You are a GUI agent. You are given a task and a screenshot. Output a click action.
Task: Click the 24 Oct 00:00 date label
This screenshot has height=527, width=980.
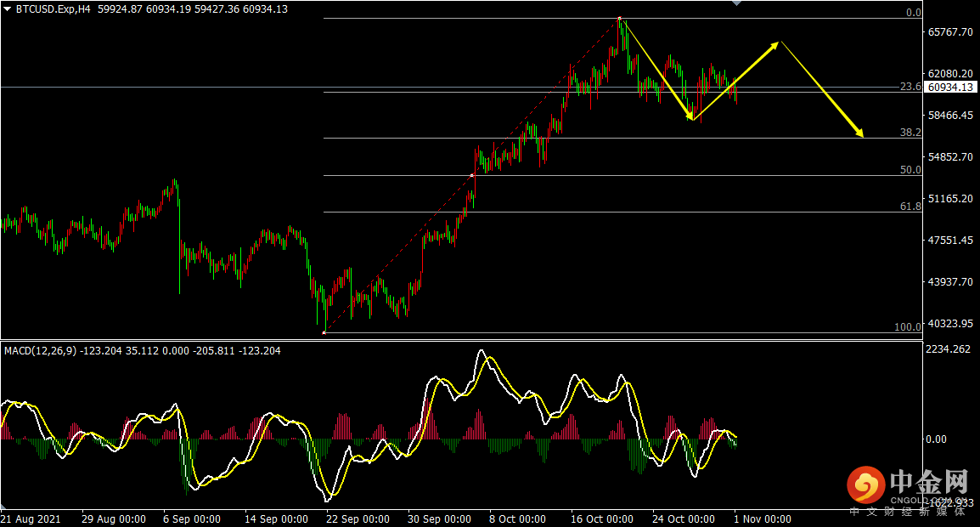684,518
